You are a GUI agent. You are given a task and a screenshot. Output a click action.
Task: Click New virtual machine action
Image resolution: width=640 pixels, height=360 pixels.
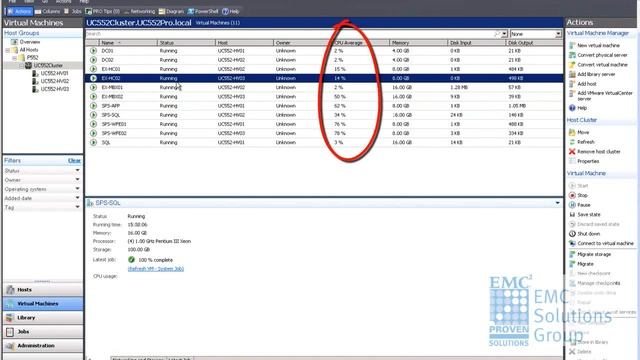tap(598, 45)
